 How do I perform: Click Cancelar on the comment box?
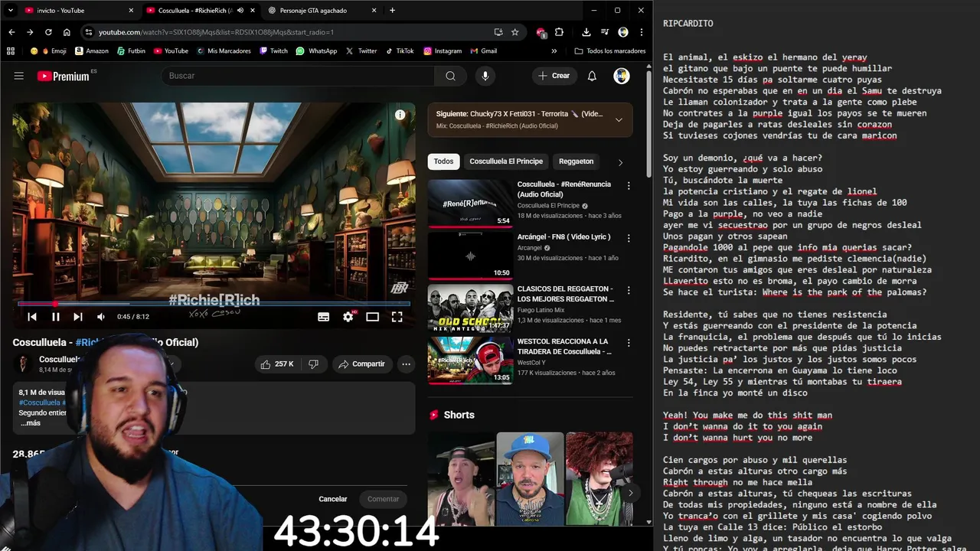coord(333,499)
